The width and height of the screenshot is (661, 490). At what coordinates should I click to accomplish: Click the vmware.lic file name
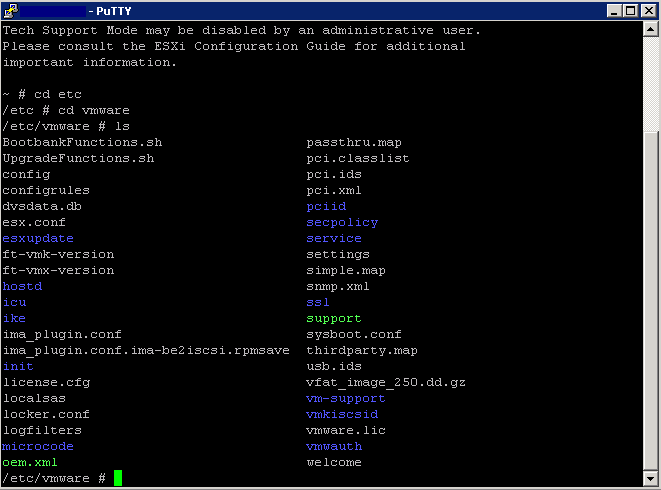(346, 431)
